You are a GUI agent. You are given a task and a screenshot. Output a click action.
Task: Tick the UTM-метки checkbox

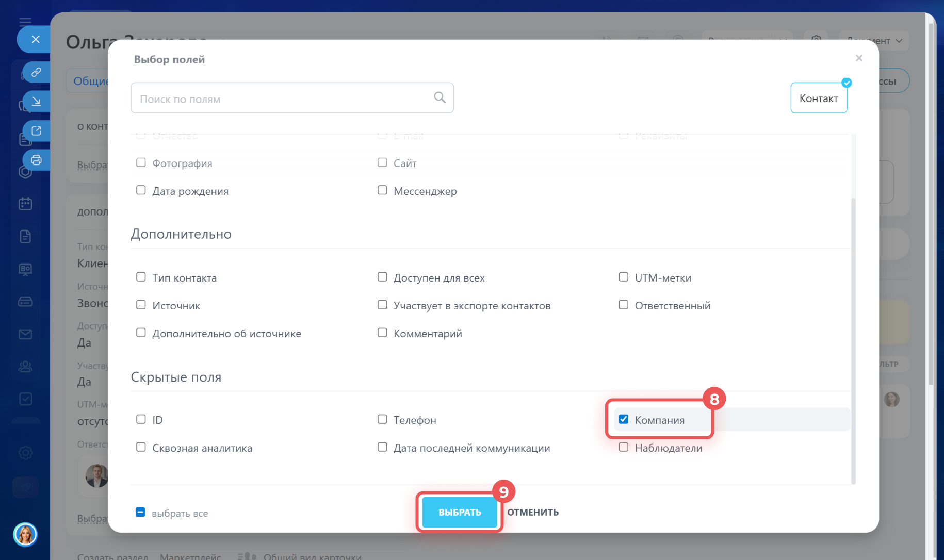pos(624,277)
